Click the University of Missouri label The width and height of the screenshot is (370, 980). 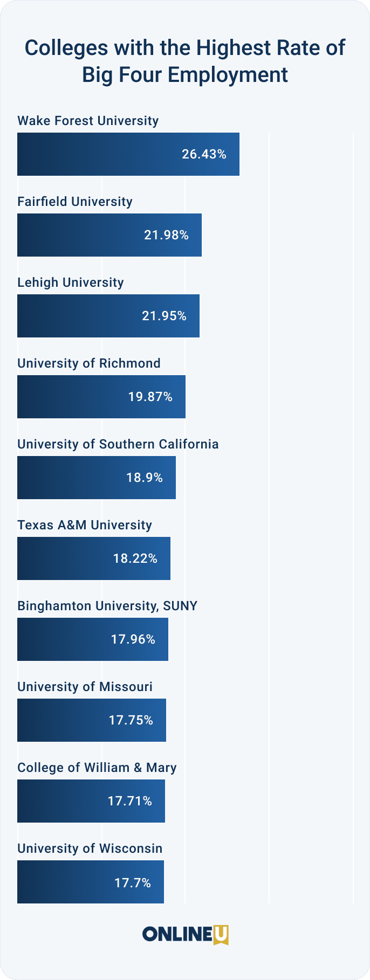[x=85, y=687]
